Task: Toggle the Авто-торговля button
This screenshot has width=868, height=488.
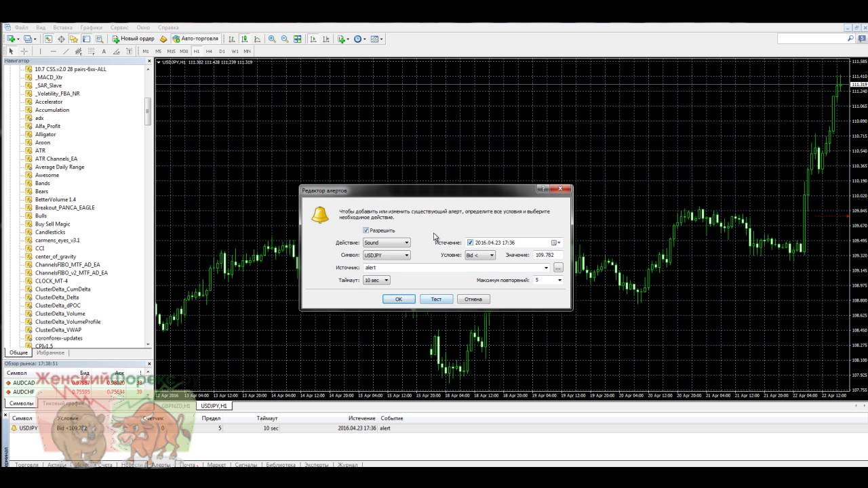Action: pos(195,39)
